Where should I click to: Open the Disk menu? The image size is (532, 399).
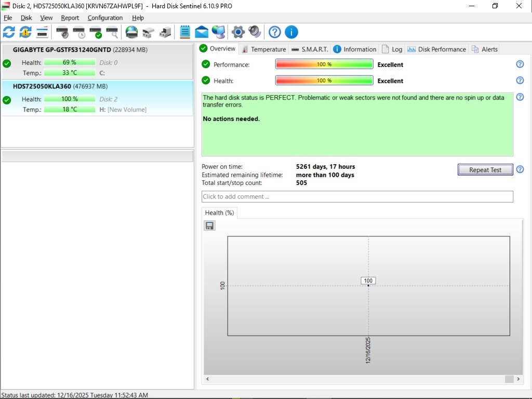click(26, 18)
